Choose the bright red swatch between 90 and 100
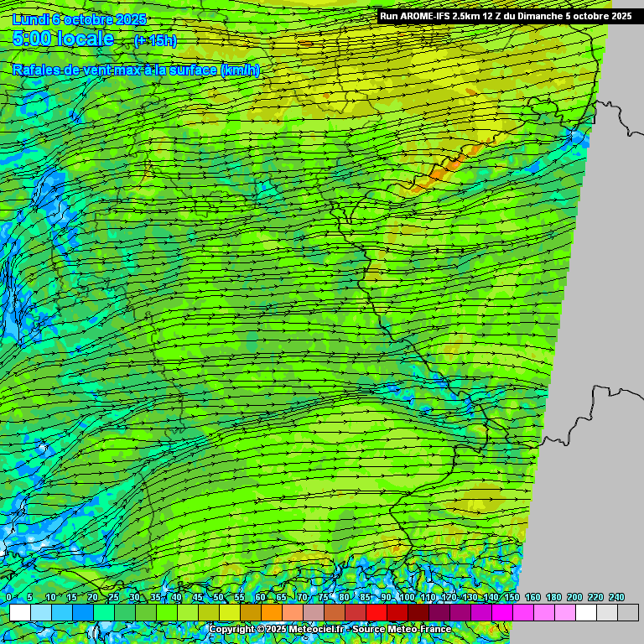Image resolution: width=644 pixels, height=644 pixels. (397, 613)
